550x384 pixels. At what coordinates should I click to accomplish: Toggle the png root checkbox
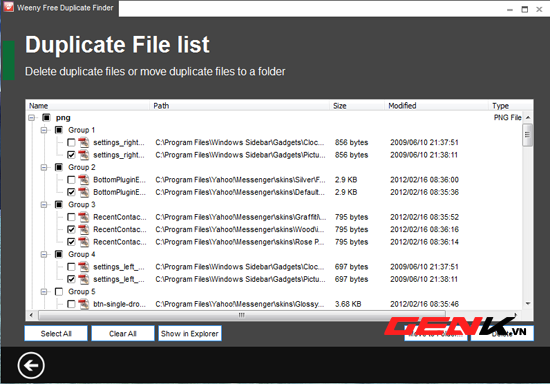(x=46, y=117)
